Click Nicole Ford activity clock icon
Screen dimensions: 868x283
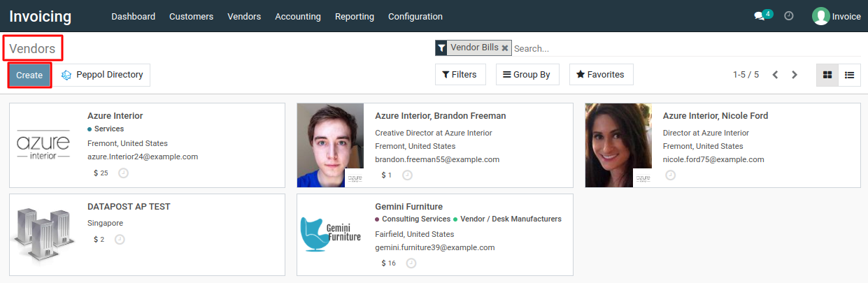(x=670, y=175)
